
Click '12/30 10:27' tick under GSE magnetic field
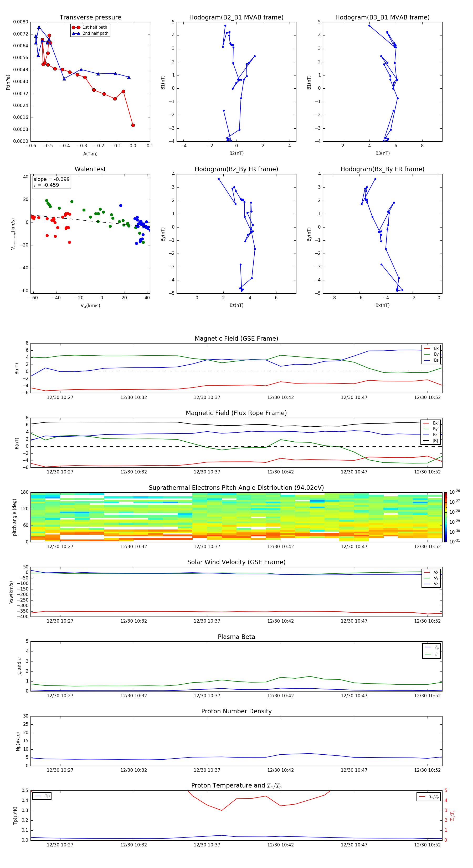(60, 398)
